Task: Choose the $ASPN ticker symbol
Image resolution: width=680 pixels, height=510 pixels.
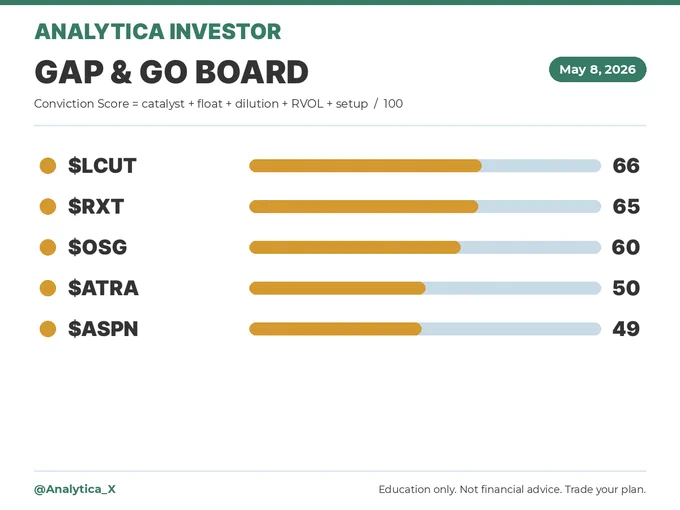Action: click(x=103, y=329)
